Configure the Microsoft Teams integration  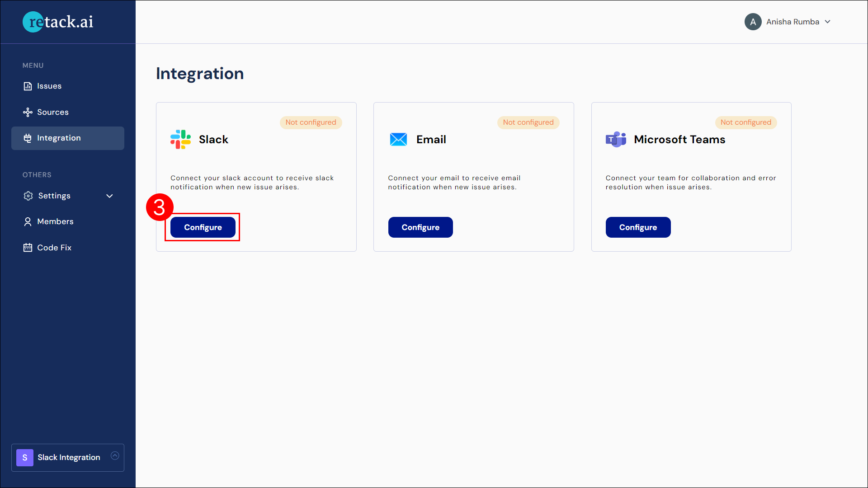click(x=638, y=227)
